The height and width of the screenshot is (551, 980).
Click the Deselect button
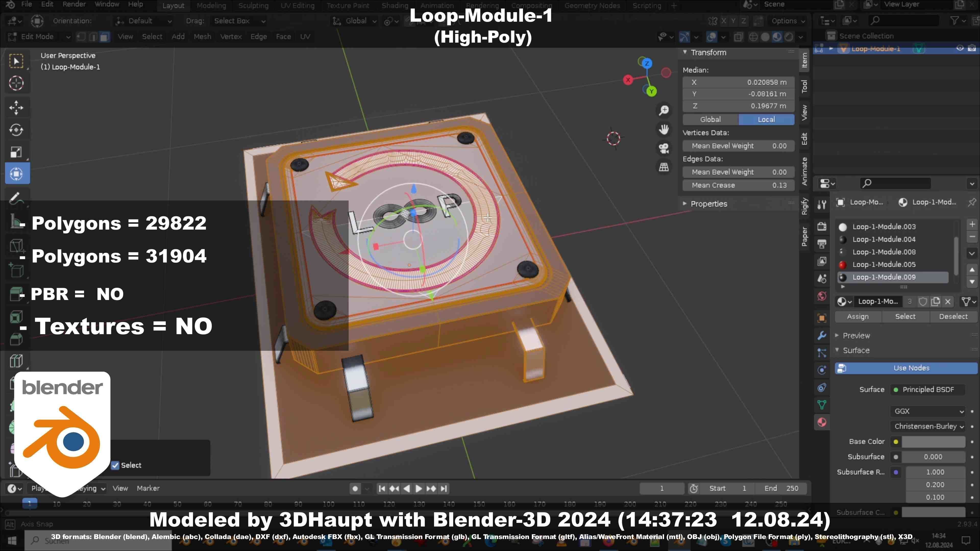953,317
